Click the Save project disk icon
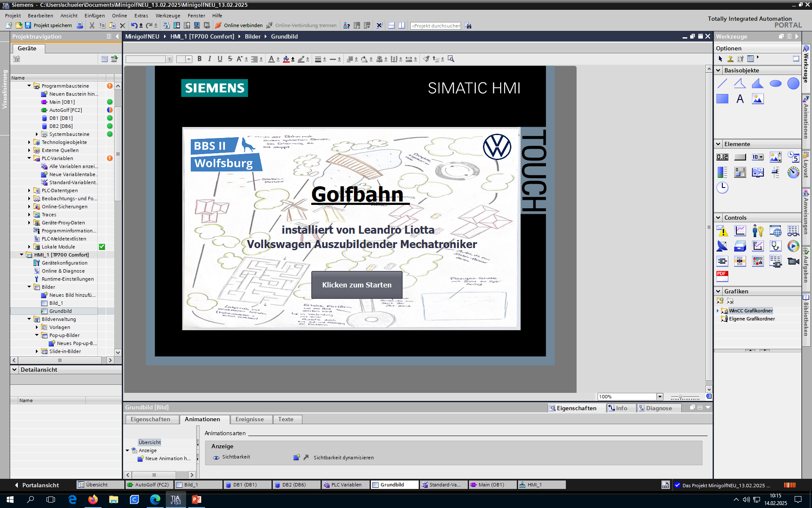The height and width of the screenshot is (508, 812). (28, 25)
